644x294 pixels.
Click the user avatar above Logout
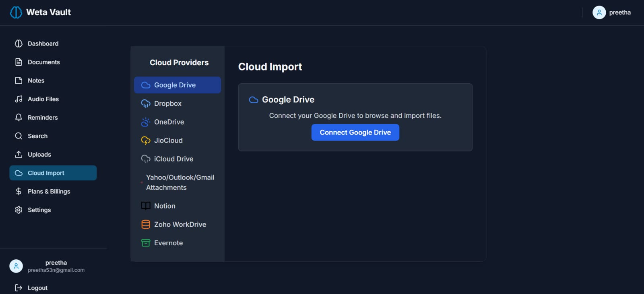(x=16, y=266)
